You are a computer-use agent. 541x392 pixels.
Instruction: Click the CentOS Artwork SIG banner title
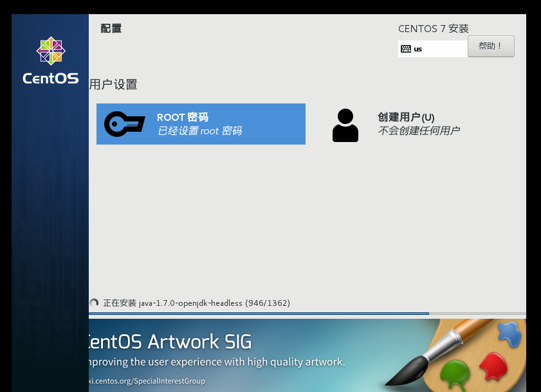[x=170, y=342]
